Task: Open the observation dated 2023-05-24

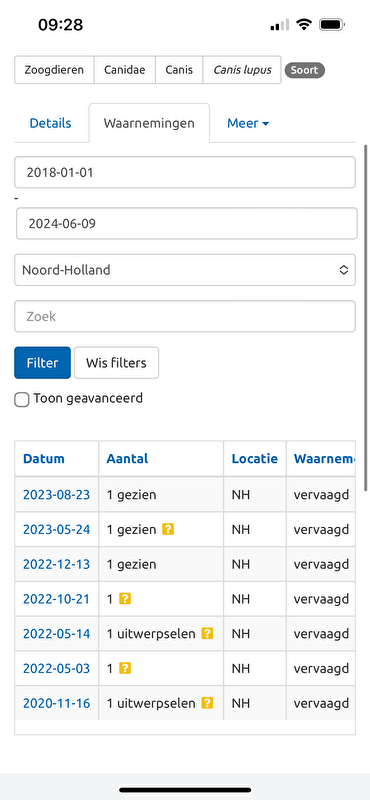Action: click(x=57, y=529)
